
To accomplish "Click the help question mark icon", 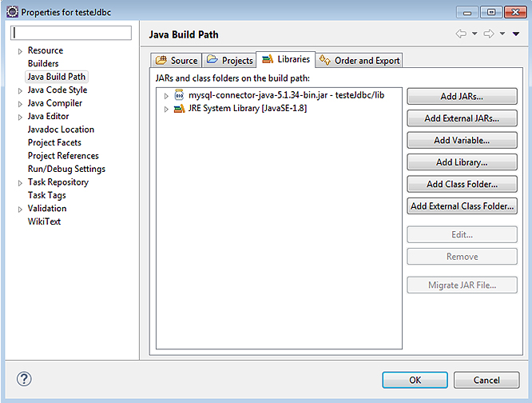I will coord(24,379).
